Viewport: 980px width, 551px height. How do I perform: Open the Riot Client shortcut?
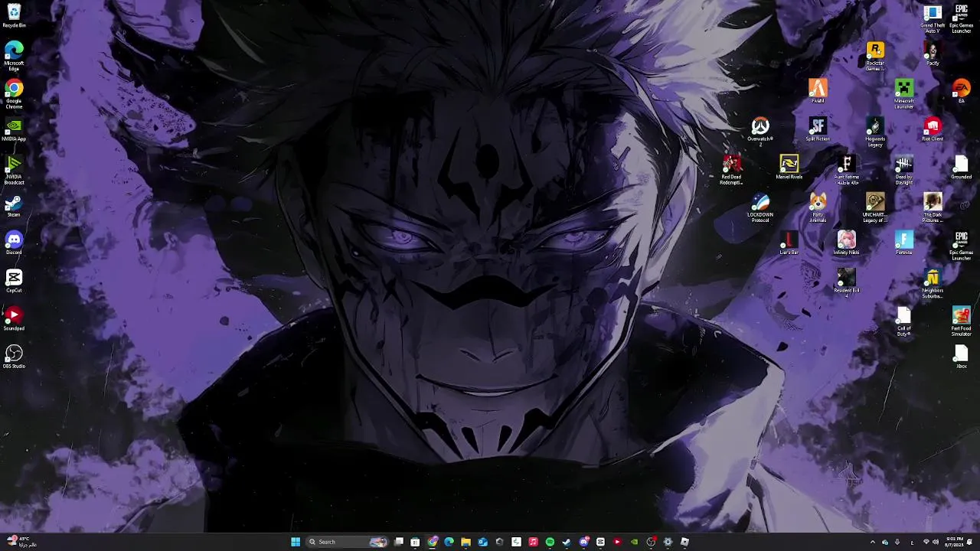pos(933,129)
